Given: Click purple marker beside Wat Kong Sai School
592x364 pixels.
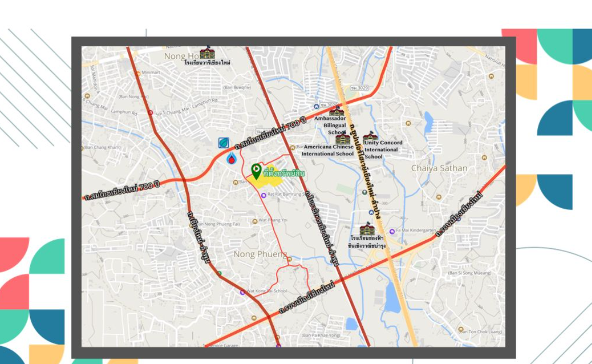Looking at the screenshot, I should (x=243, y=292).
